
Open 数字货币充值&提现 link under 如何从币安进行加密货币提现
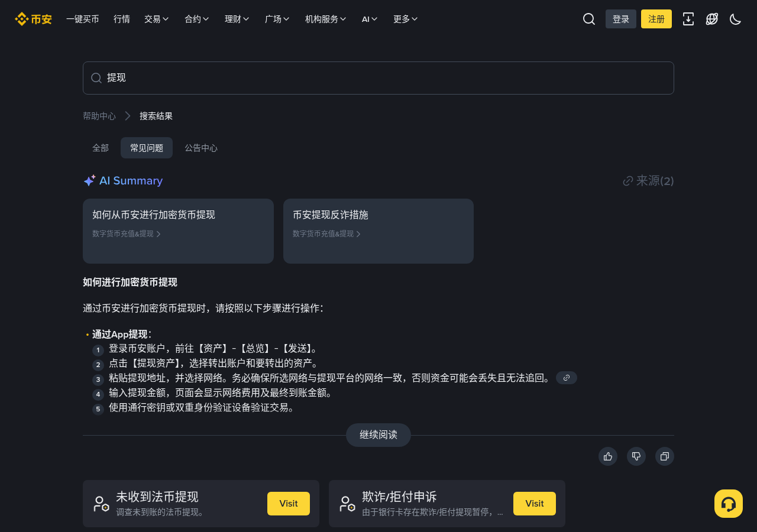tap(127, 234)
